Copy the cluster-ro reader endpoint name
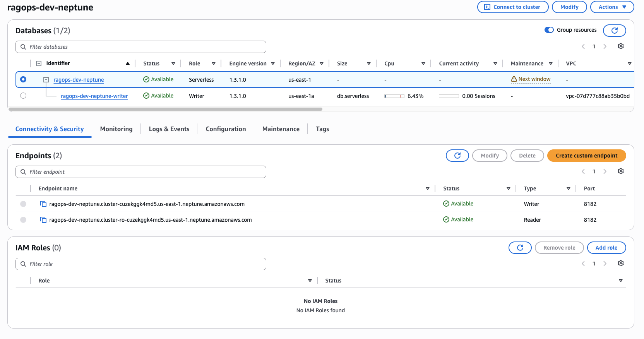Viewport: 644px width, 339px height. tap(43, 220)
